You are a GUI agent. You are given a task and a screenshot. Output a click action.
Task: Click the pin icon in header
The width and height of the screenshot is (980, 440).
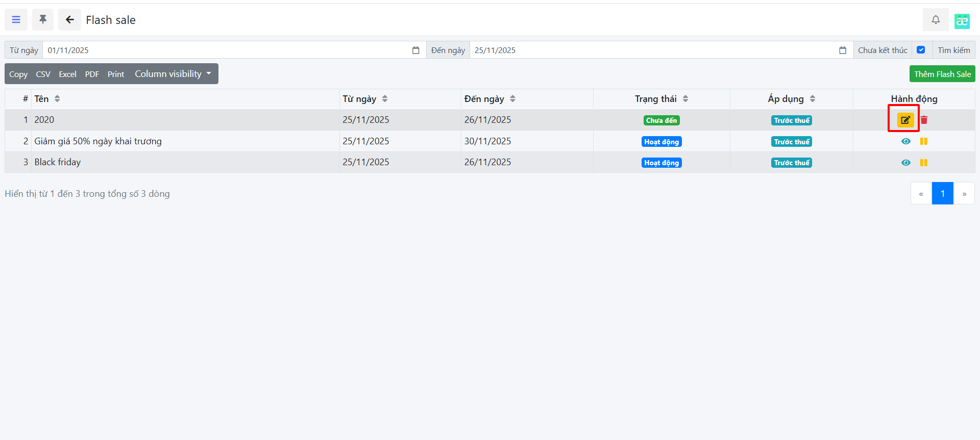43,20
